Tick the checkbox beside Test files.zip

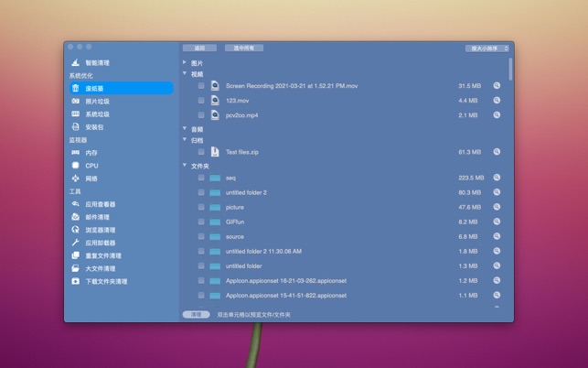click(201, 152)
